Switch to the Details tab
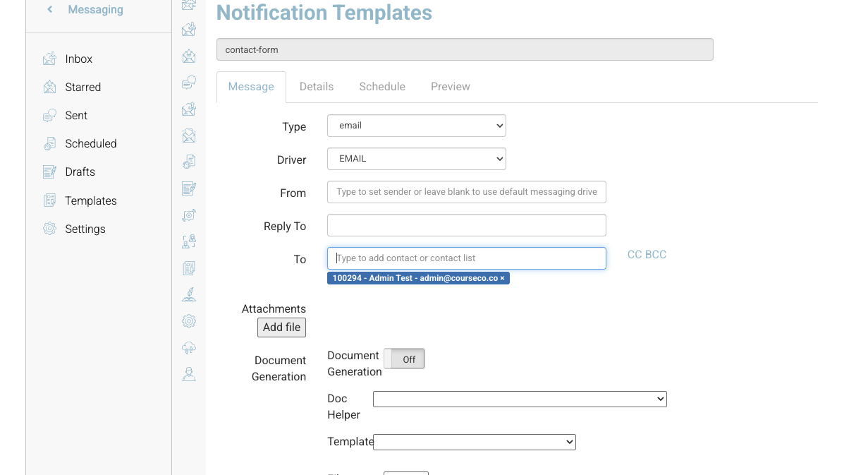Image resolution: width=868 pixels, height=475 pixels. tap(316, 86)
